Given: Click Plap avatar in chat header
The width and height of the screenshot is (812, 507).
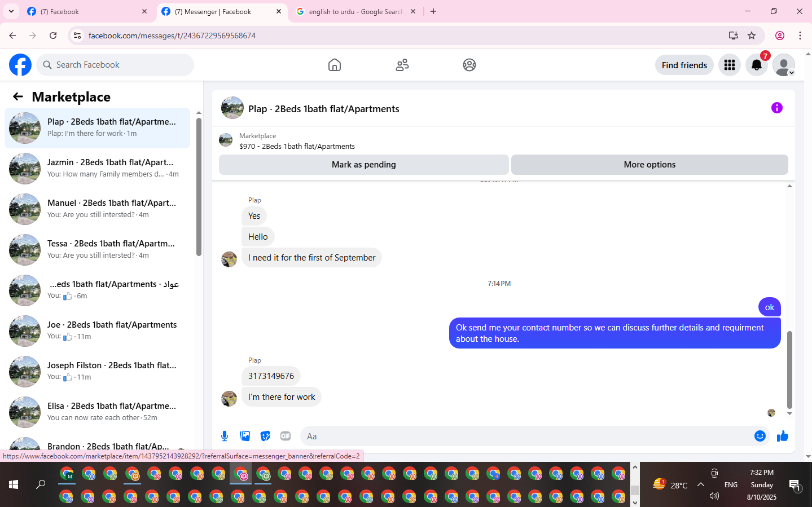Looking at the screenshot, I should click(232, 108).
